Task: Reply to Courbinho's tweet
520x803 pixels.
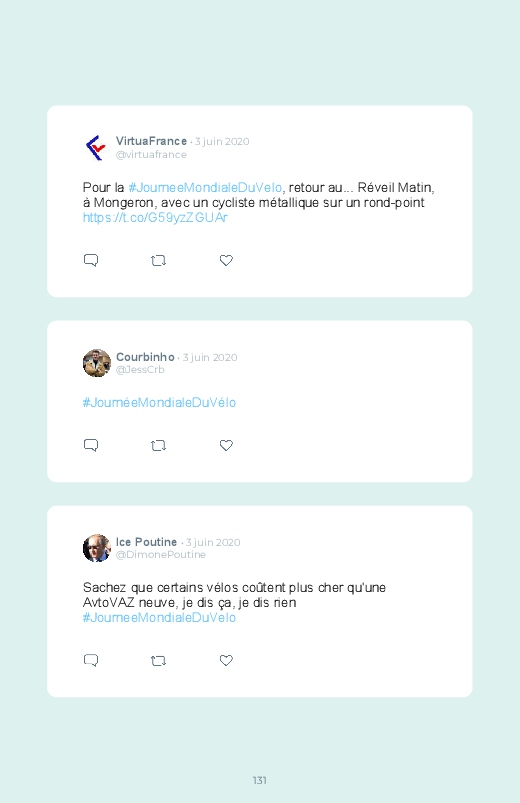Action: [91, 445]
